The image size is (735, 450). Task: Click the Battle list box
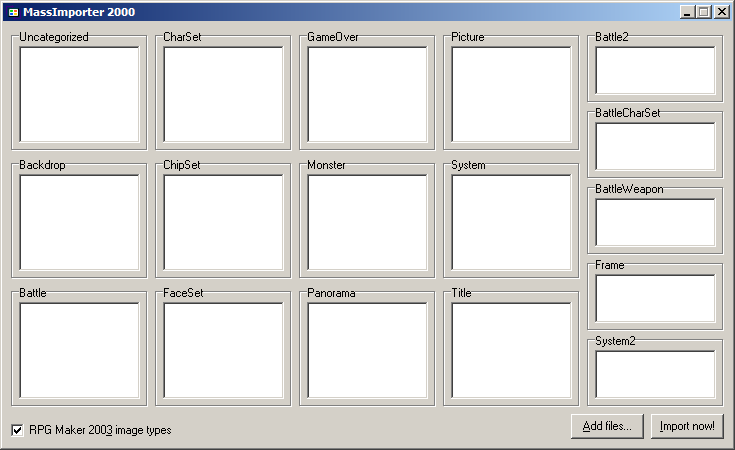click(79, 350)
